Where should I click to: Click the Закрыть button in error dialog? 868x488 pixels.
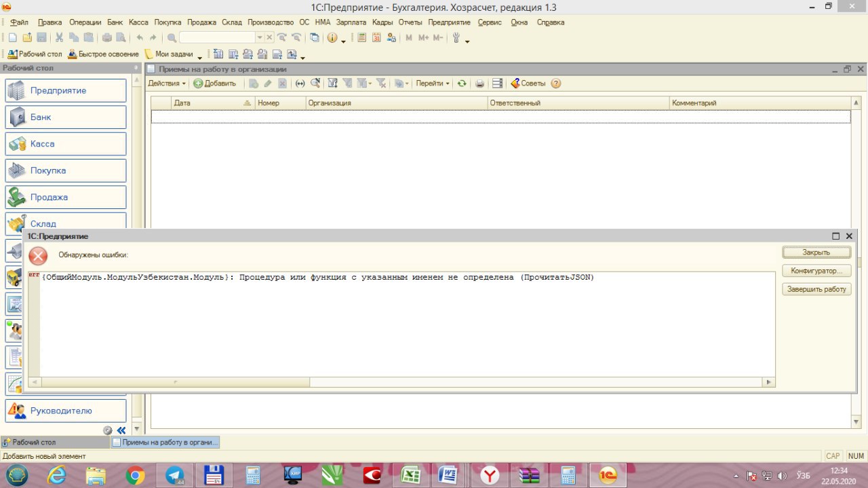816,252
